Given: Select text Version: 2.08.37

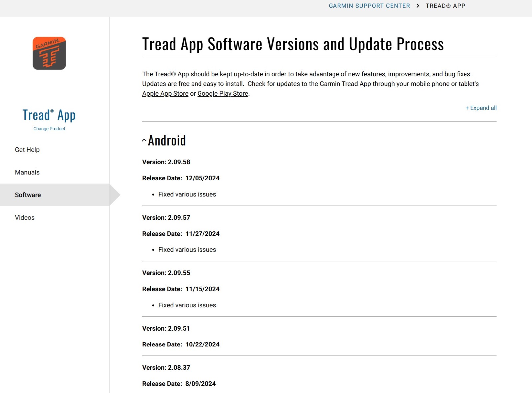Looking at the screenshot, I should tap(166, 368).
